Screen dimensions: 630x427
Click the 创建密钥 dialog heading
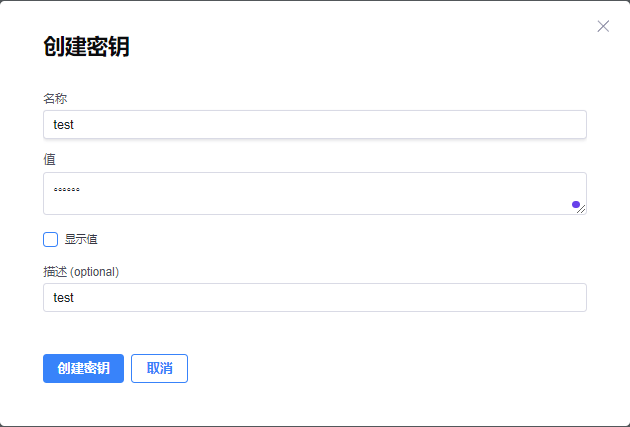click(x=86, y=46)
